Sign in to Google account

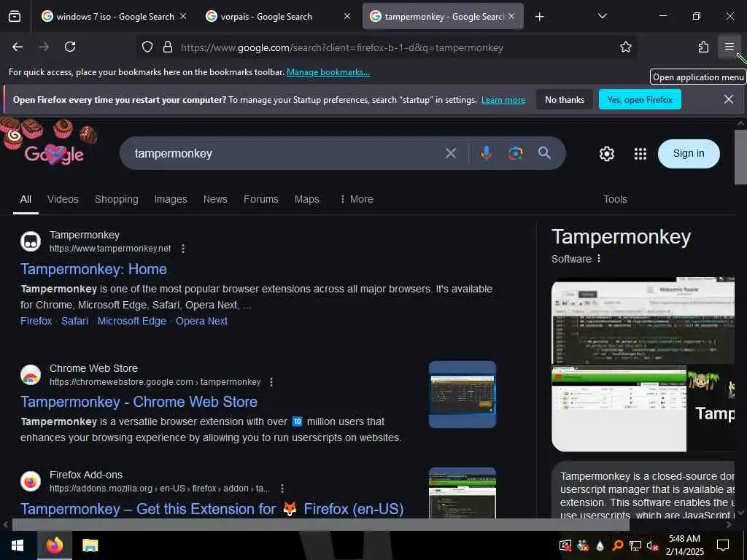(689, 154)
